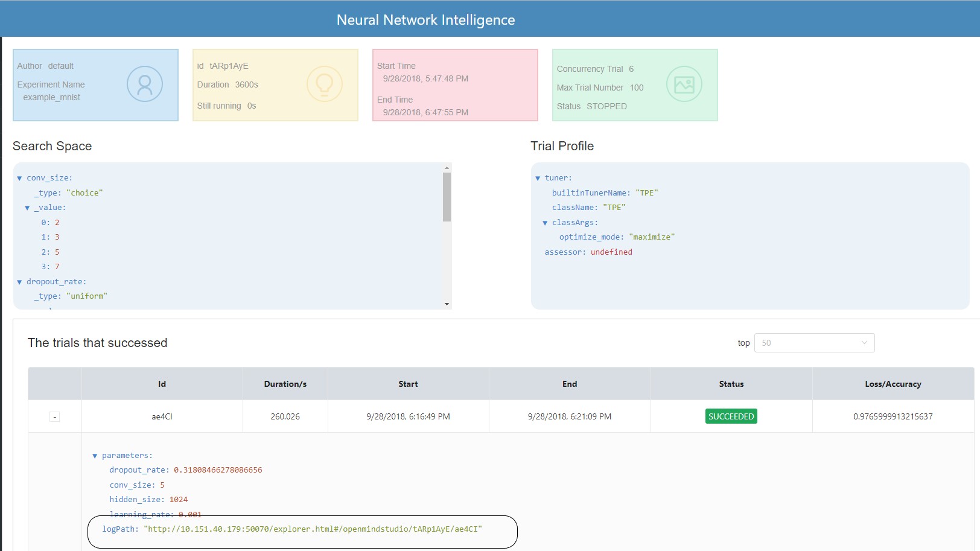Click the SUCCEEDED status badge

point(731,416)
